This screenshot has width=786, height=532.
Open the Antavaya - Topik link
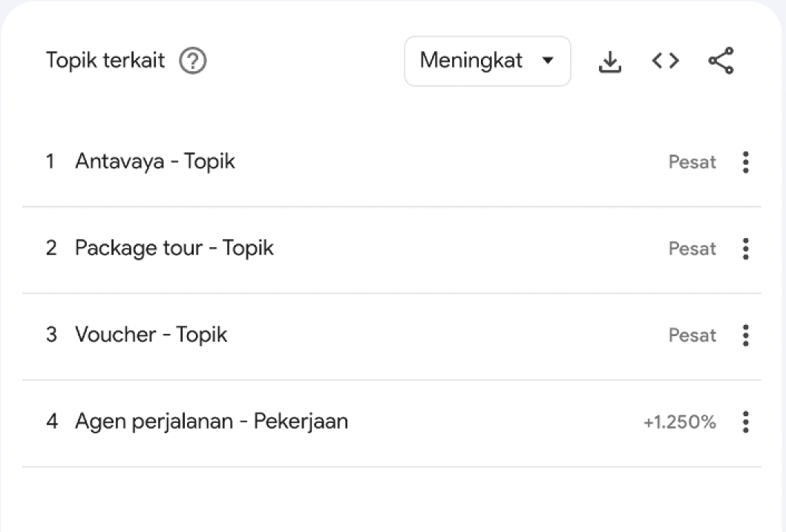tap(154, 162)
